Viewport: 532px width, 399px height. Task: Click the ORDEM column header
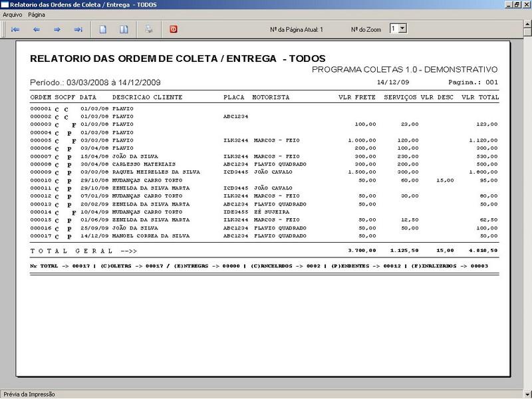tap(41, 97)
